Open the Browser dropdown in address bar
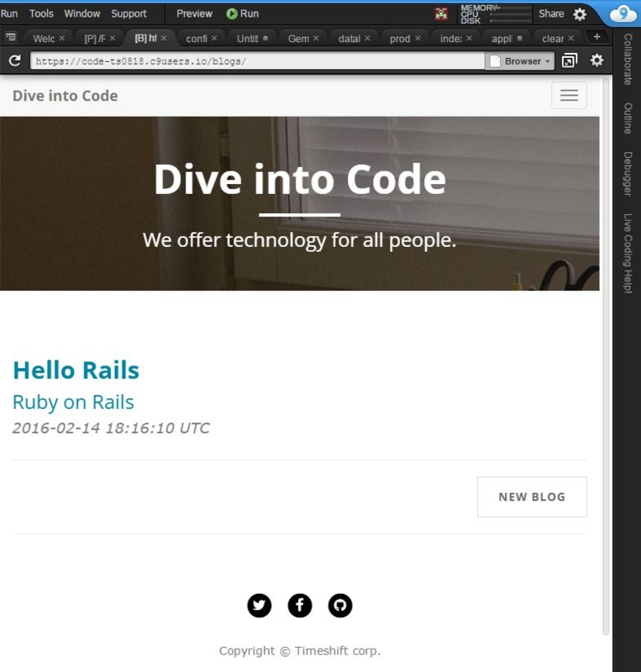641x672 pixels. point(520,60)
